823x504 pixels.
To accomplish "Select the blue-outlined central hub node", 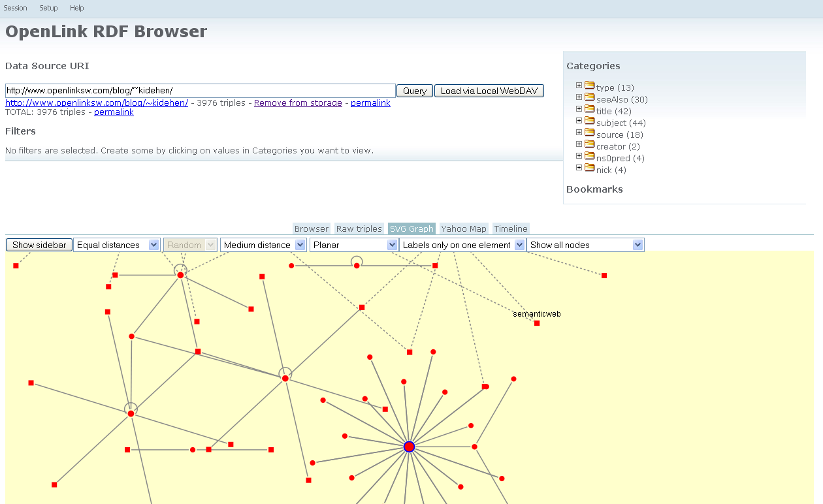I will tap(409, 447).
